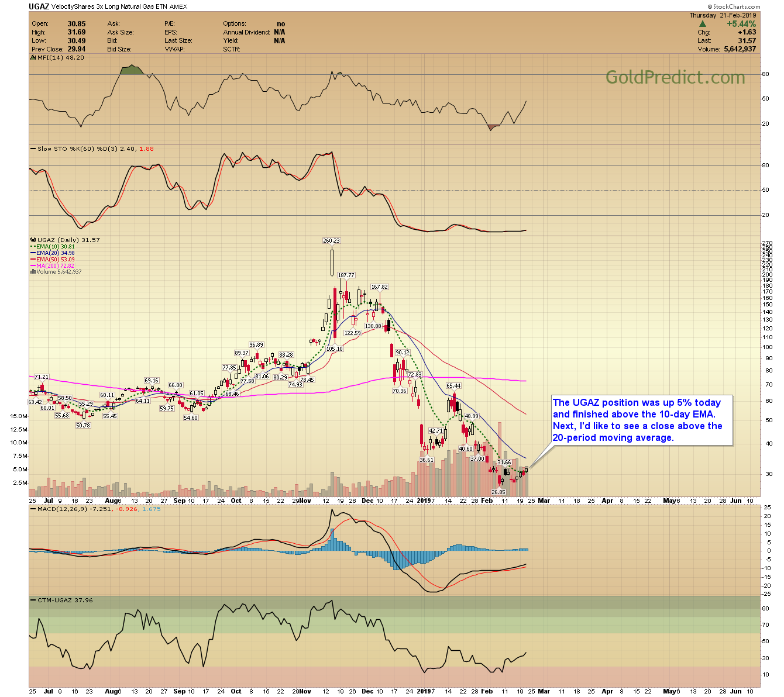Click the Volume 5,642,937 legend text
Screen dimensions: 784x697
pos(59,272)
